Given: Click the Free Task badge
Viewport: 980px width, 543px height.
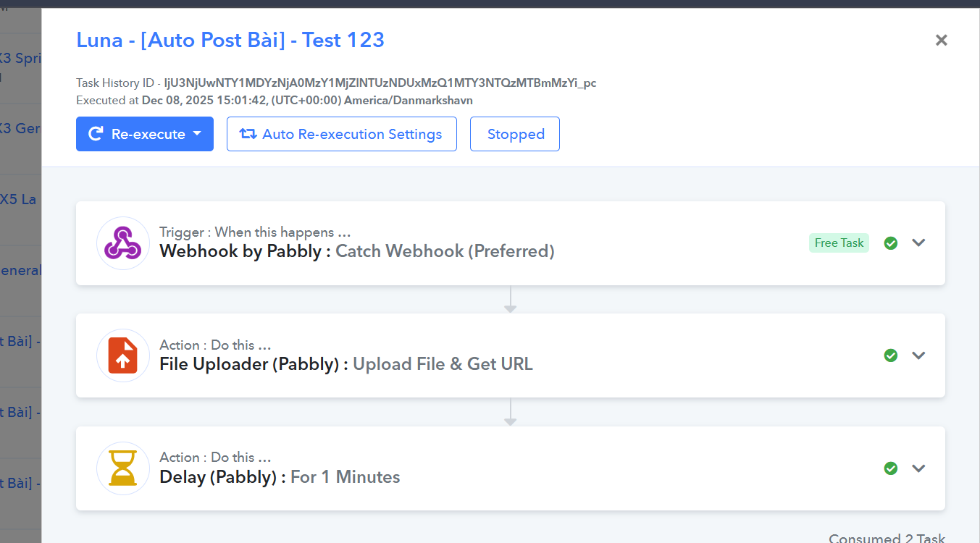Looking at the screenshot, I should point(839,243).
